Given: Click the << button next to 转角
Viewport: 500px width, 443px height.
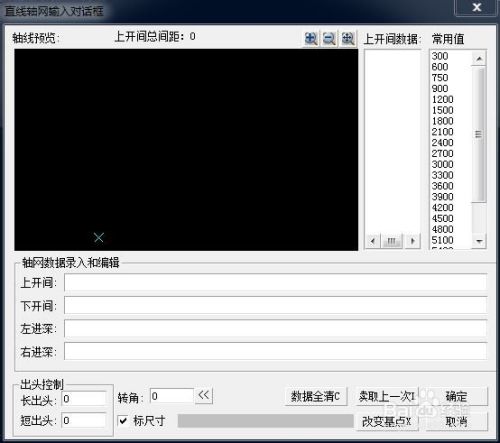Looking at the screenshot, I should 204,396.
